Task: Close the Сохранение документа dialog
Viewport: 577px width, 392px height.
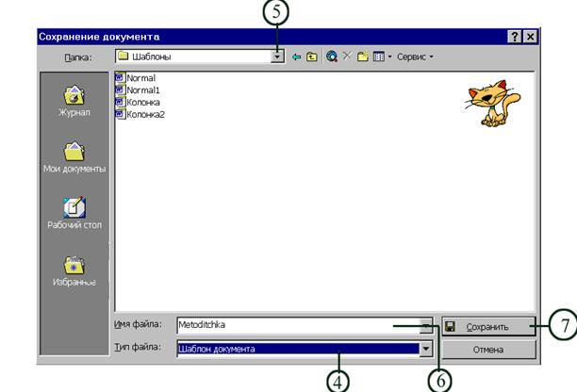Action: (530, 37)
